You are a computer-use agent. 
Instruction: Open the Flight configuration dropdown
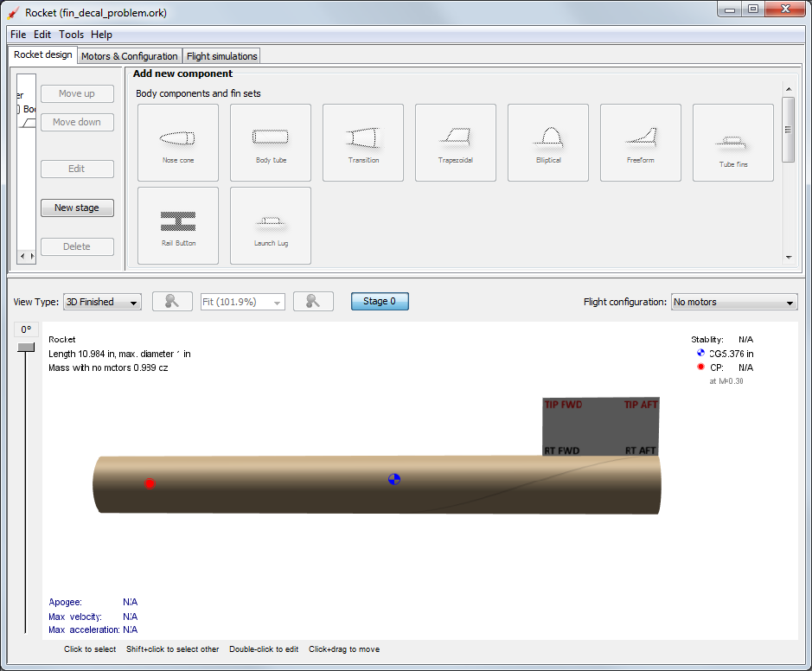click(x=733, y=302)
